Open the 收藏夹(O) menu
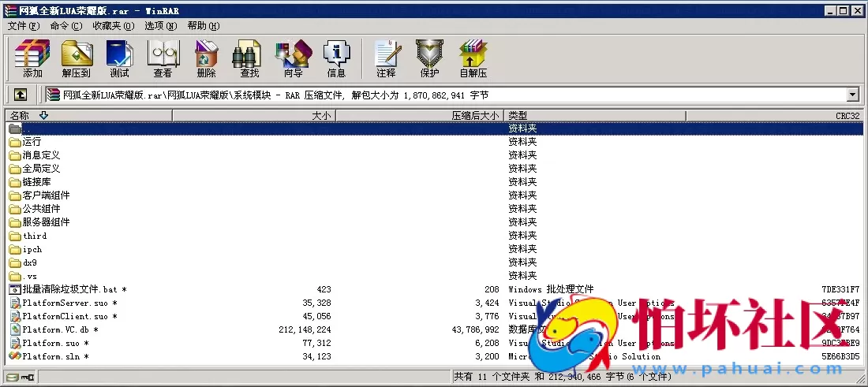The width and height of the screenshot is (868, 387). click(x=114, y=26)
